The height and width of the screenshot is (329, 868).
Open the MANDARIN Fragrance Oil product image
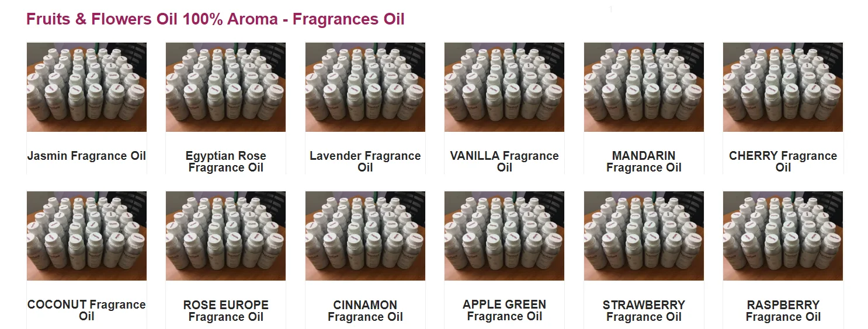coord(644,87)
